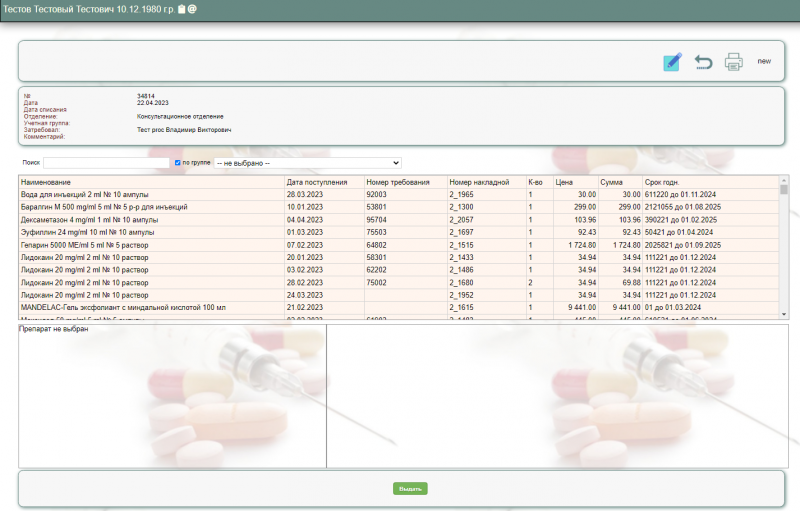Viewport: 800px width, 511px height.
Task: Click the @ icon in header
Action: pyautogui.click(x=192, y=9)
